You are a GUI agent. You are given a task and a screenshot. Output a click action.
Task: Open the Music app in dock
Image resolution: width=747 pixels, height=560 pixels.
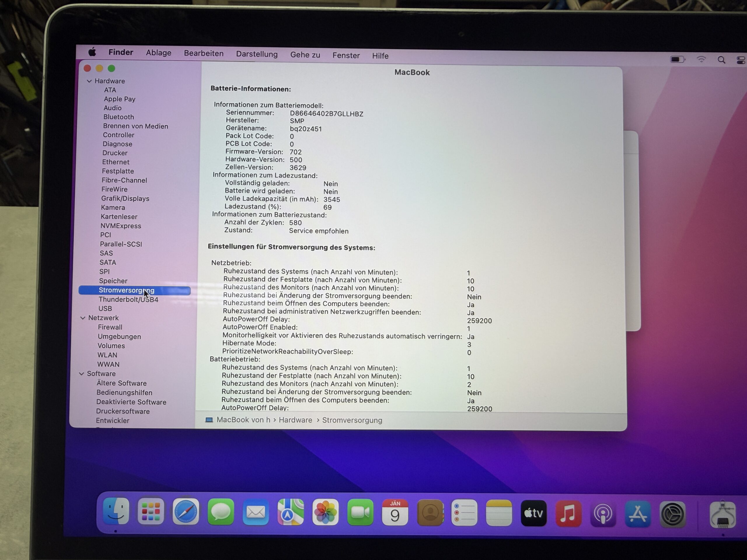point(568,514)
